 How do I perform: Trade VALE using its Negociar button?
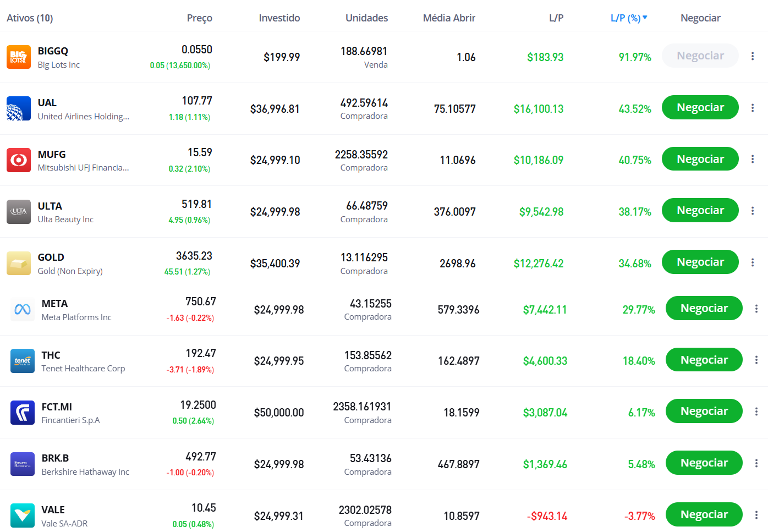tap(704, 514)
